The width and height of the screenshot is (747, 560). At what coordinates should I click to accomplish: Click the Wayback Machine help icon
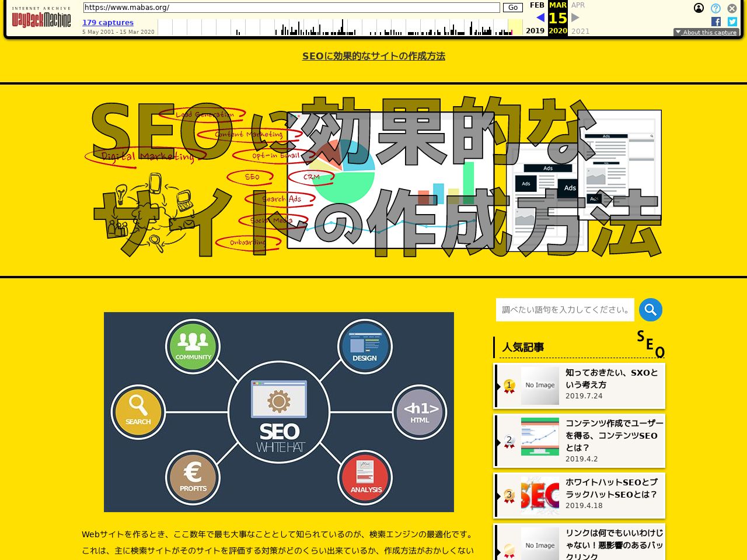click(x=715, y=8)
